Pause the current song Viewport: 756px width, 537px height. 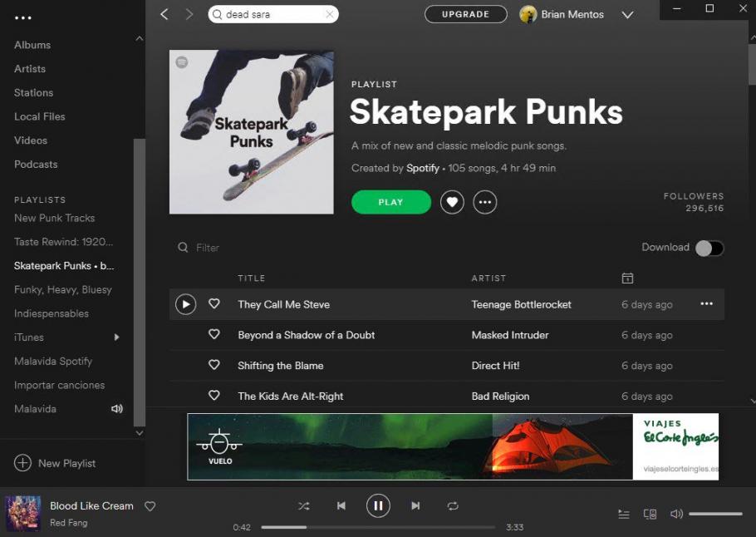click(378, 505)
